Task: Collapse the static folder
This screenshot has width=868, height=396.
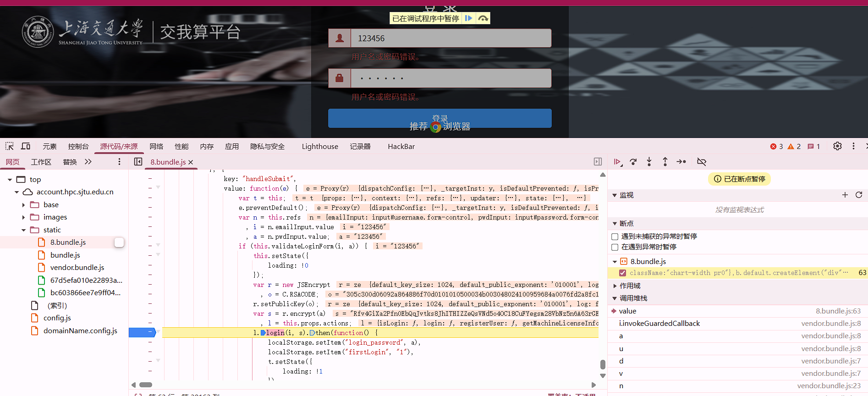Action: [x=23, y=230]
